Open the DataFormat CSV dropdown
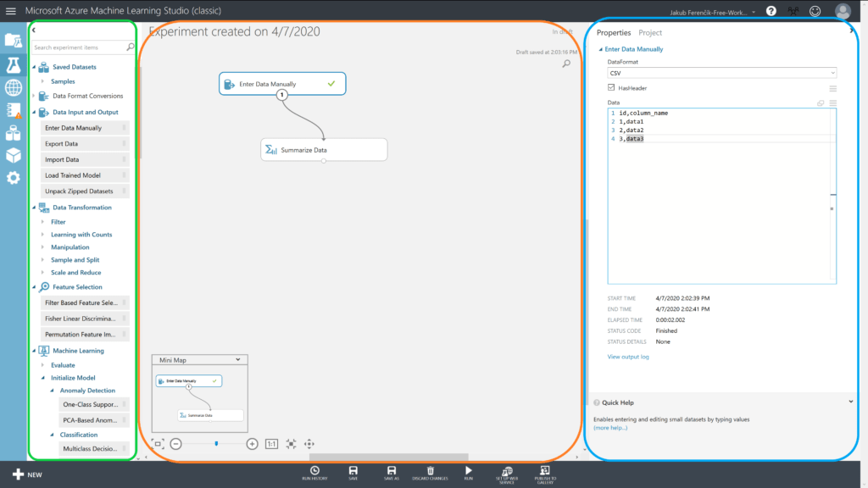 pyautogui.click(x=721, y=73)
